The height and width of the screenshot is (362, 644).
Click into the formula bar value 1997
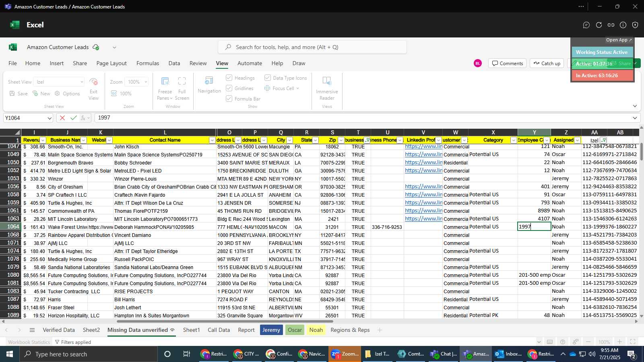click(x=104, y=118)
